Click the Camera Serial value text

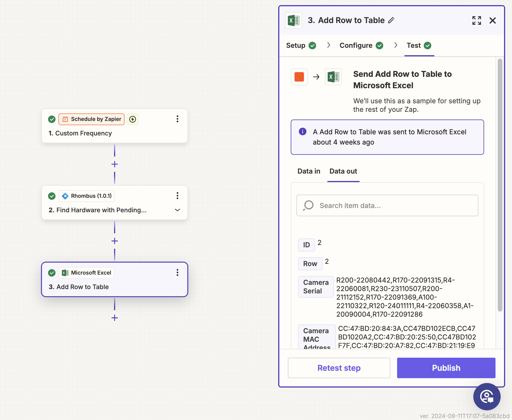point(405,297)
